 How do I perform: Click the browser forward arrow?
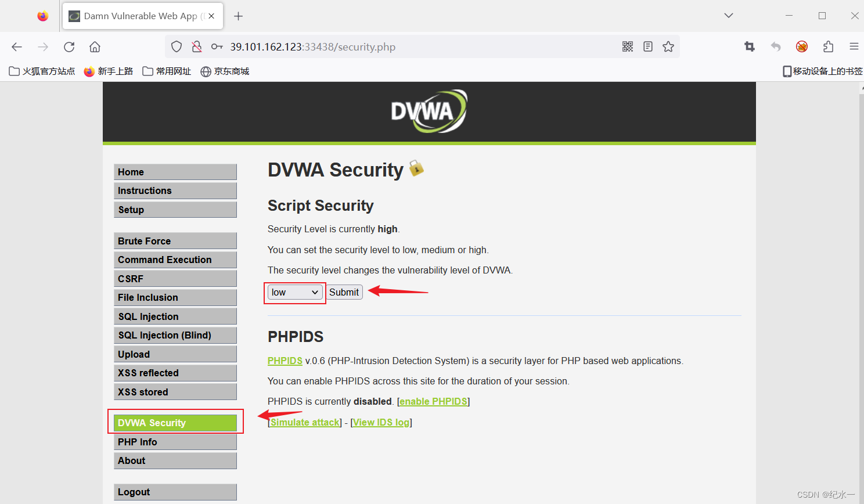[x=43, y=47]
